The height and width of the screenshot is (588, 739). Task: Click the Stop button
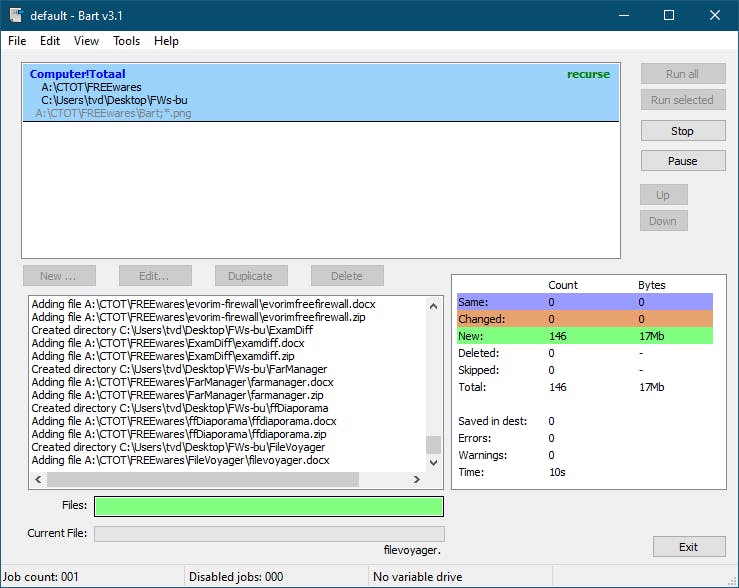(683, 131)
